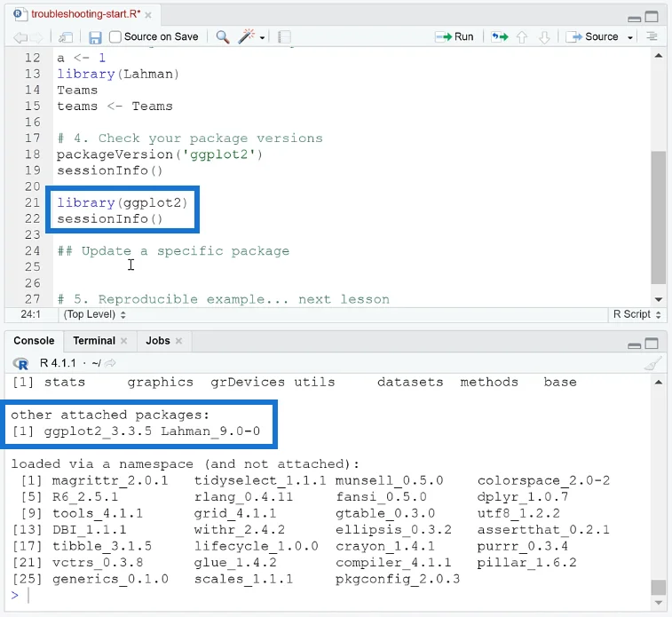Minimize the console pane
Screen dimensions: 672x617
click(x=635, y=345)
